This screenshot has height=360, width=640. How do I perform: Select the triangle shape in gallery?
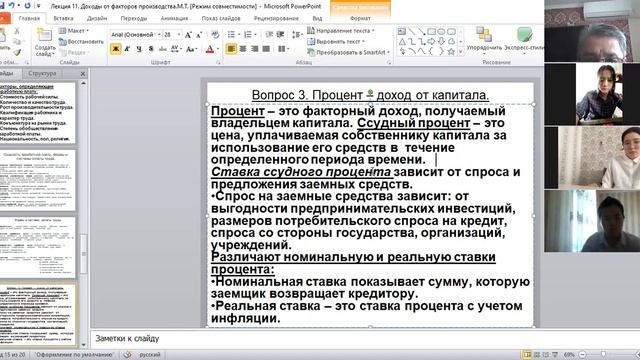point(402,42)
